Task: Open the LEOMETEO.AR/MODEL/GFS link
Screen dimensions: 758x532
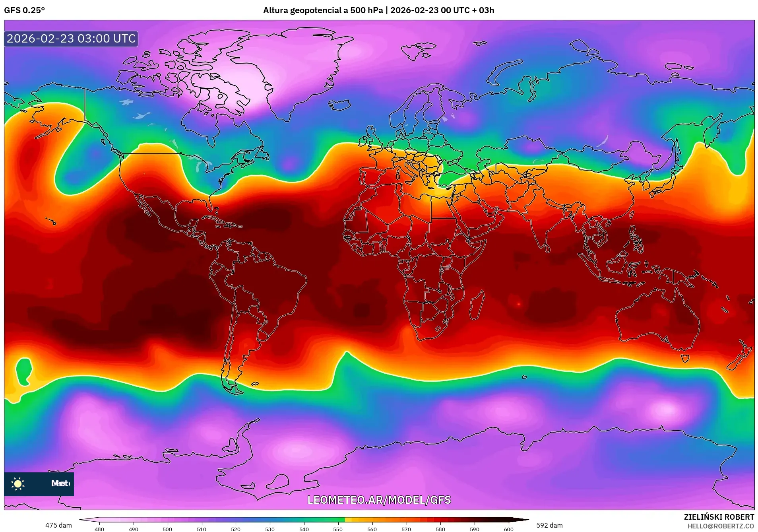Action: pyautogui.click(x=379, y=501)
